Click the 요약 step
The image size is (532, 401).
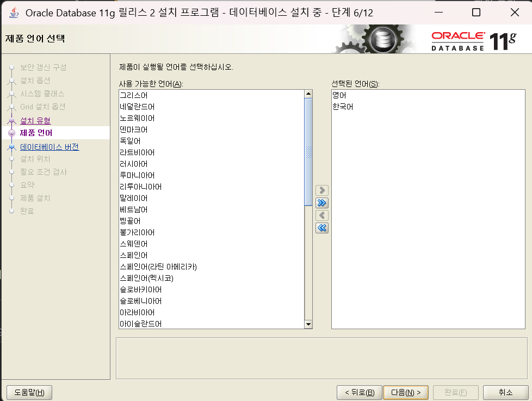[27, 185]
